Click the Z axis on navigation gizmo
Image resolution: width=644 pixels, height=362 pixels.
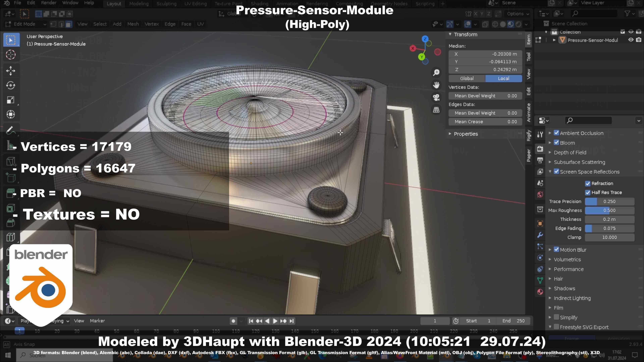425,39
